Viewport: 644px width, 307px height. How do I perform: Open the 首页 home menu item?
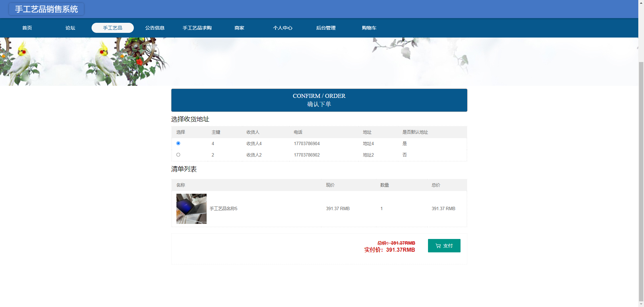click(27, 28)
